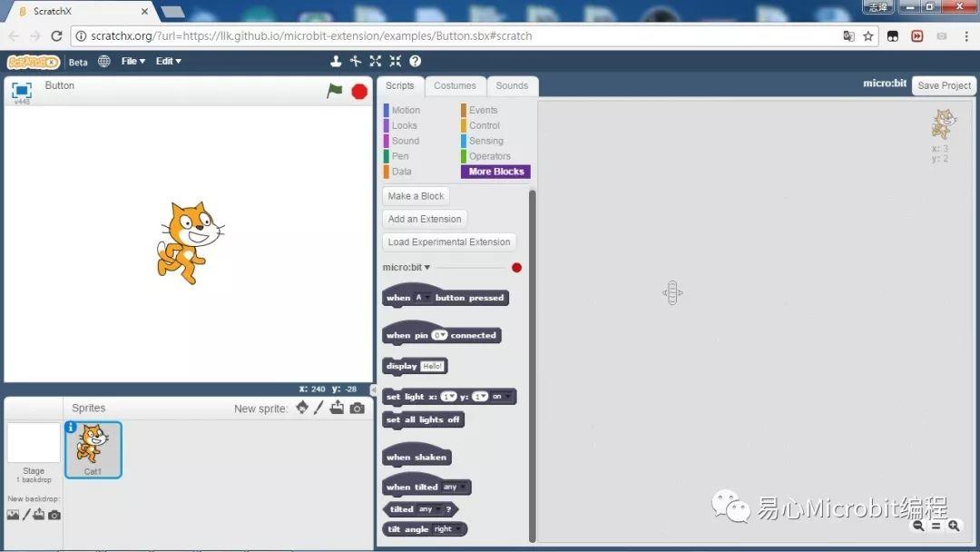Select the Grow sprite tool
Image resolution: width=980 pixels, height=552 pixels.
pyautogui.click(x=375, y=61)
